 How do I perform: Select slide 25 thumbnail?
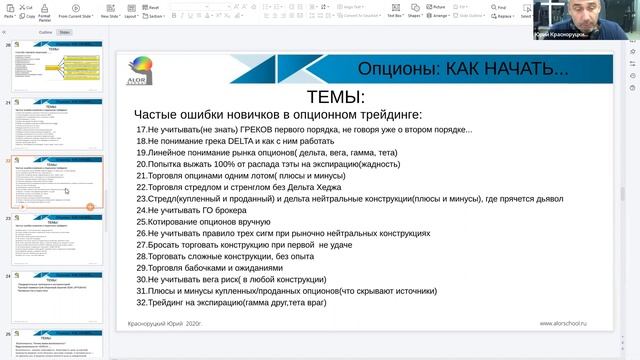click(x=57, y=344)
